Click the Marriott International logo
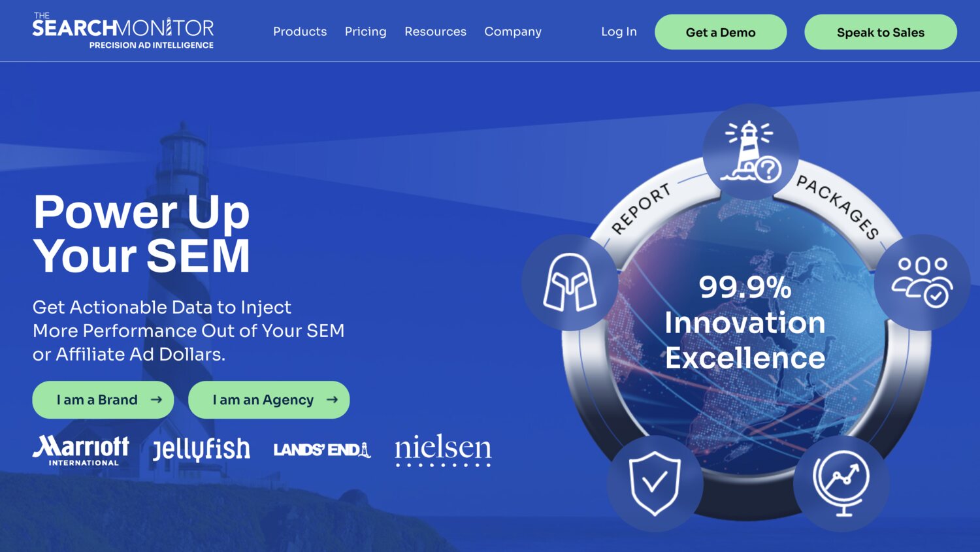This screenshot has width=980, height=552. (81, 450)
